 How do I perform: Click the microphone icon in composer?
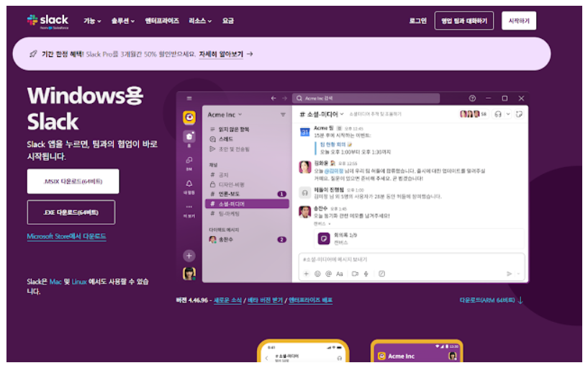pos(366,274)
